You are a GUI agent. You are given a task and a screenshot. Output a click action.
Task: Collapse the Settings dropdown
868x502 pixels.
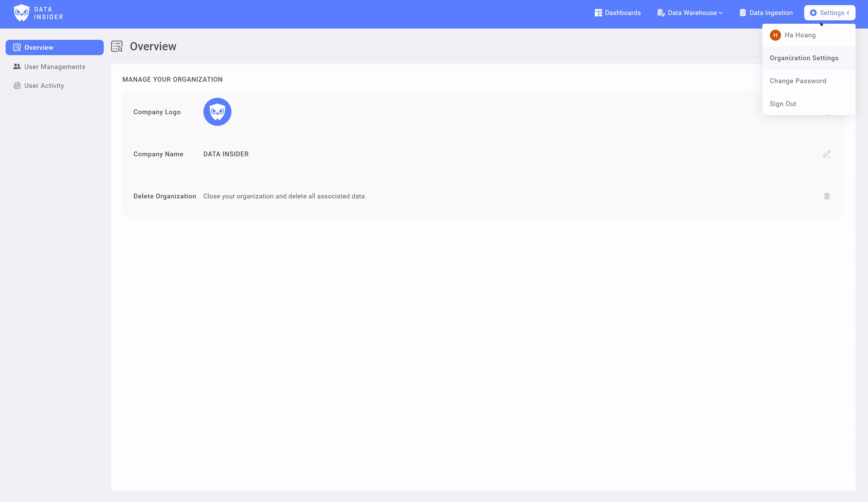[829, 13]
